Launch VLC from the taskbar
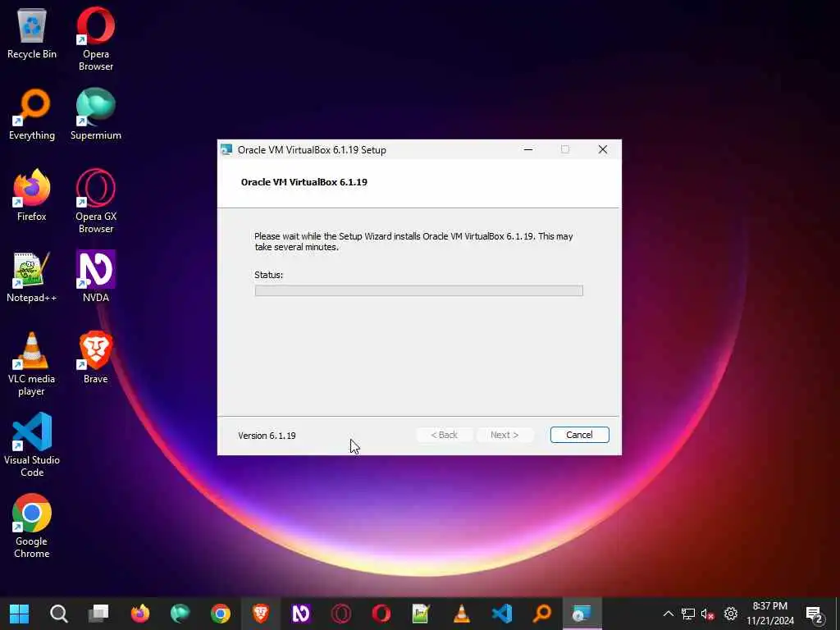840x630 pixels. pyautogui.click(x=462, y=614)
